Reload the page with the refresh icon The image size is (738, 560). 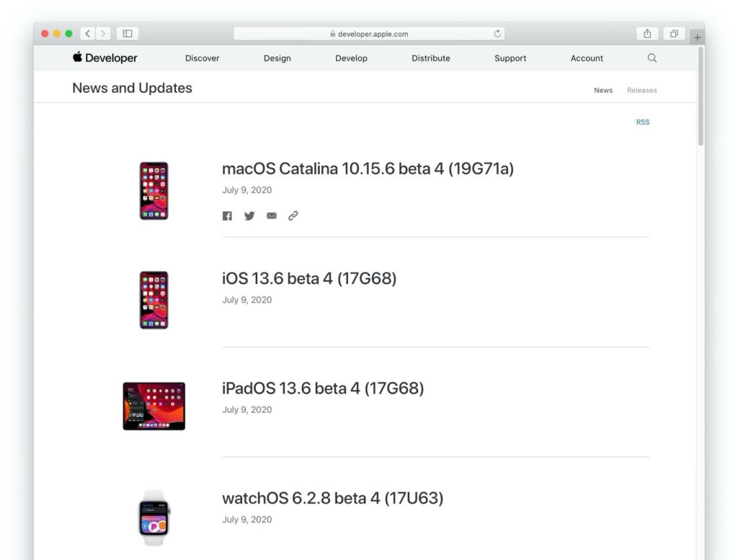coord(497,33)
